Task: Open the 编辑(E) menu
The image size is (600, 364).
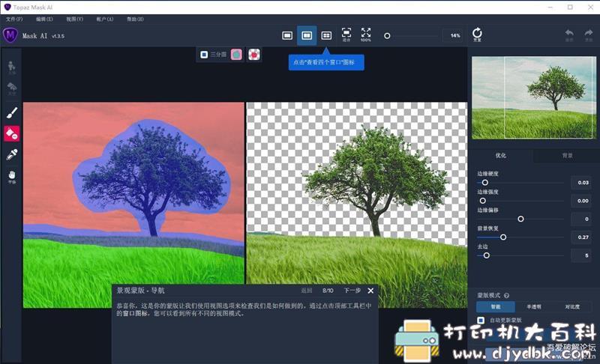Action: point(44,19)
